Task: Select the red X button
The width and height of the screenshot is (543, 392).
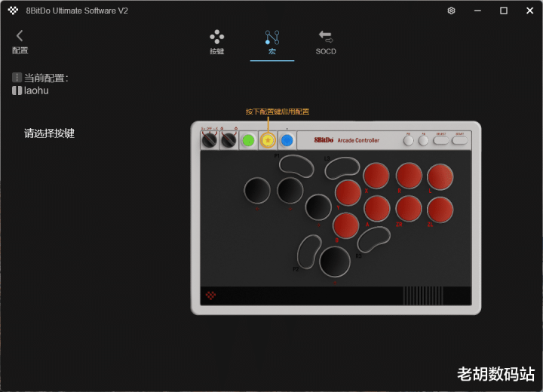Action: coord(376,176)
